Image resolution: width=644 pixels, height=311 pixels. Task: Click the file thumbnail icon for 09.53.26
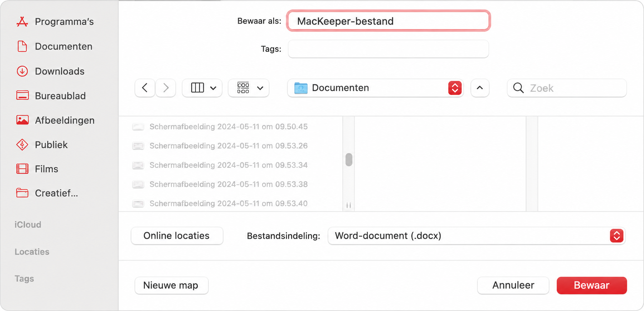click(x=138, y=146)
